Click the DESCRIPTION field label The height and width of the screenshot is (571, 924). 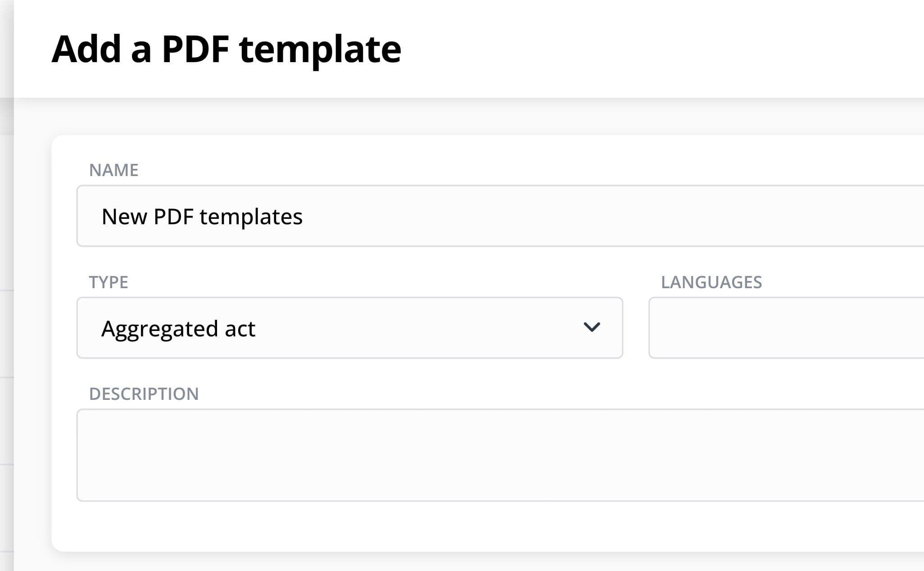click(144, 394)
